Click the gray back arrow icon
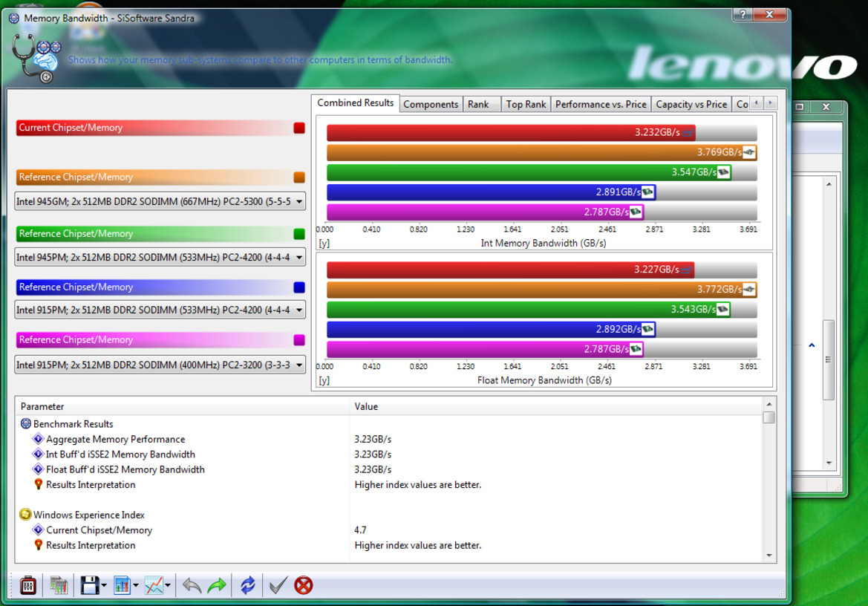The width and height of the screenshot is (868, 606). coord(192,585)
